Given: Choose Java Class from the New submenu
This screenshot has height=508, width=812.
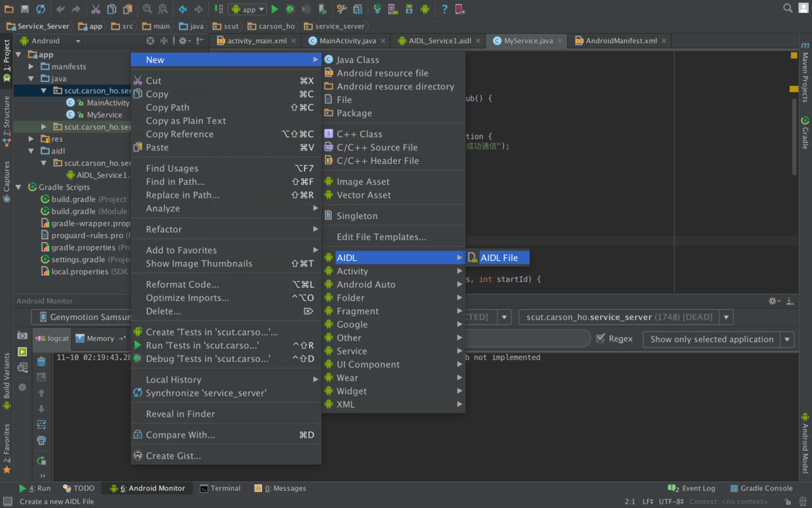Looking at the screenshot, I should point(358,60).
